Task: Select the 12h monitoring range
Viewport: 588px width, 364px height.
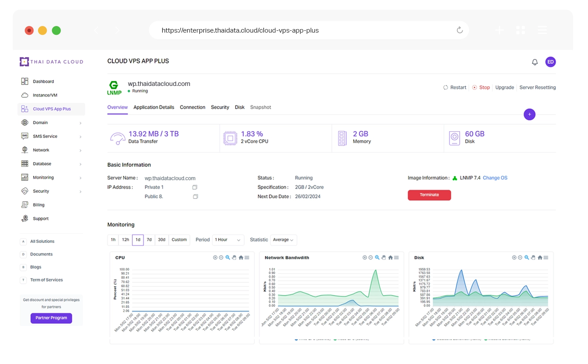Action: click(x=126, y=240)
